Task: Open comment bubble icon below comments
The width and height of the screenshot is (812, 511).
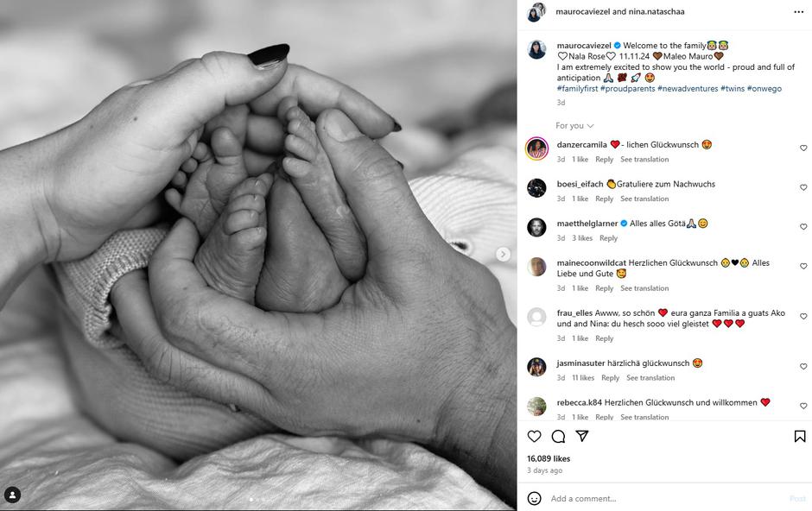Action: pyautogui.click(x=558, y=437)
